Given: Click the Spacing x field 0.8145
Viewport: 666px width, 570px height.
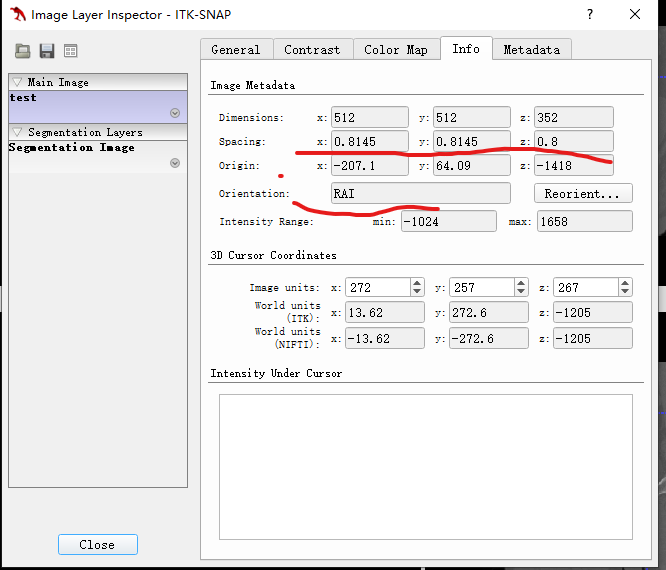Looking at the screenshot, I should (370, 141).
